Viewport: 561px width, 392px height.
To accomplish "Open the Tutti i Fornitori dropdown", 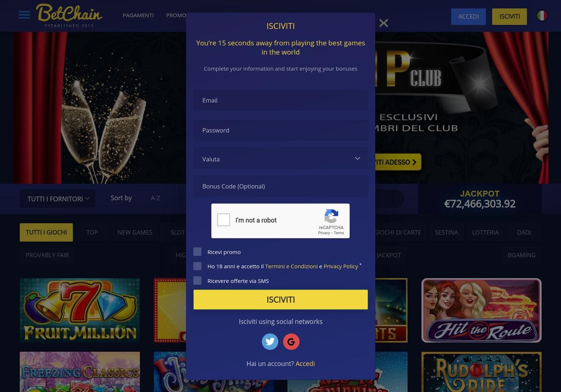I will [x=58, y=198].
